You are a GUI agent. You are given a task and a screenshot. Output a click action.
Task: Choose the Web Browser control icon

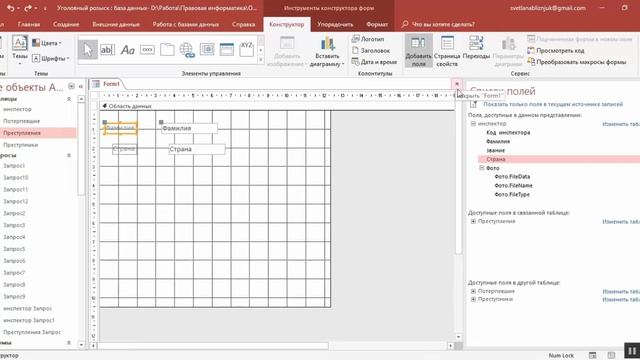click(207, 50)
